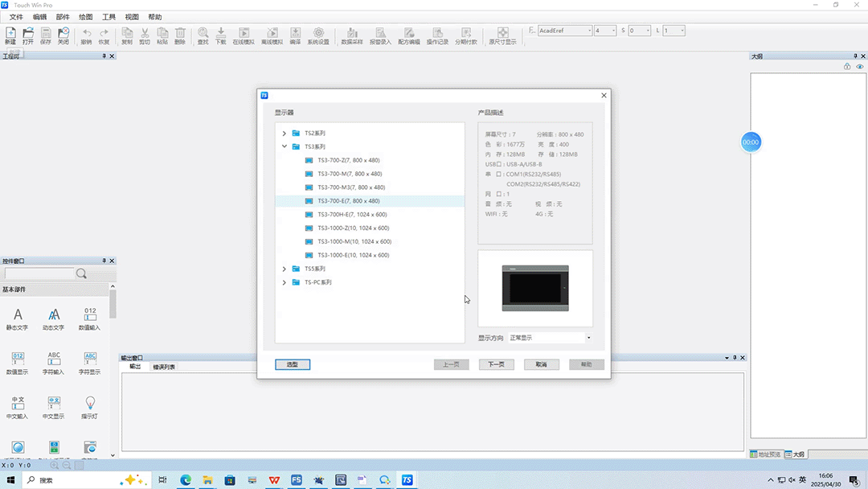Image resolution: width=868 pixels, height=489 pixels.
Task: Click the 新建 (New) toolbar icon
Action: (10, 36)
